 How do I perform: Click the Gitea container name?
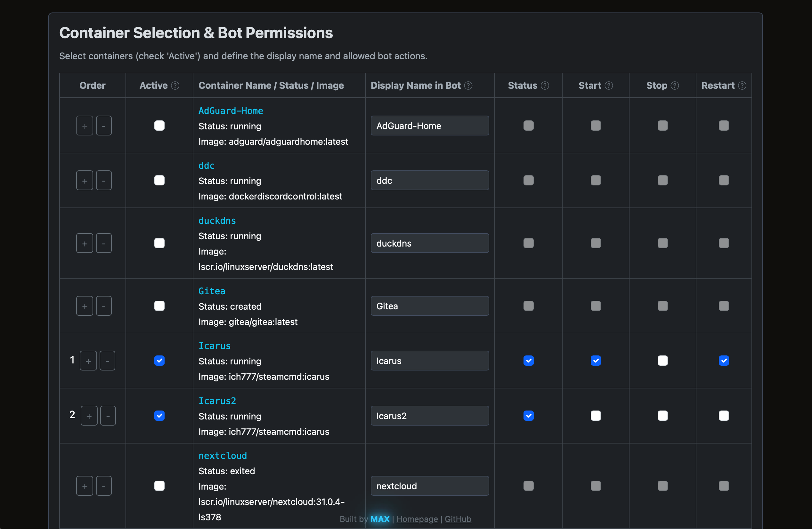pyautogui.click(x=212, y=291)
